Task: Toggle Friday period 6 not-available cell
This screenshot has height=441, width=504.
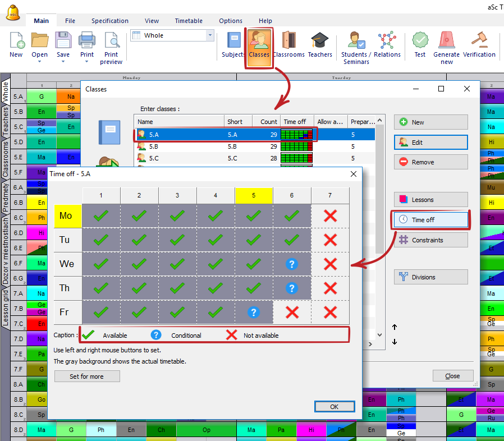Action: 292,313
